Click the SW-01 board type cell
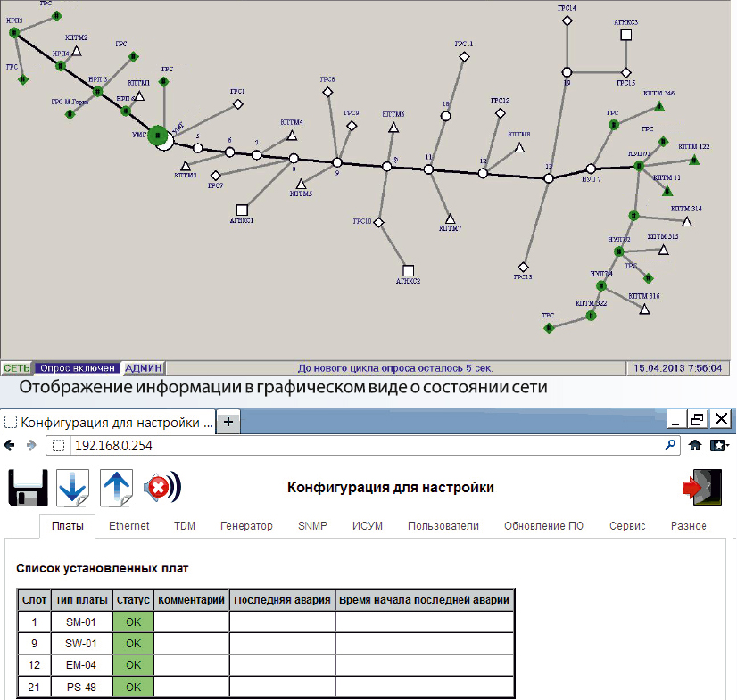 pos(81,644)
